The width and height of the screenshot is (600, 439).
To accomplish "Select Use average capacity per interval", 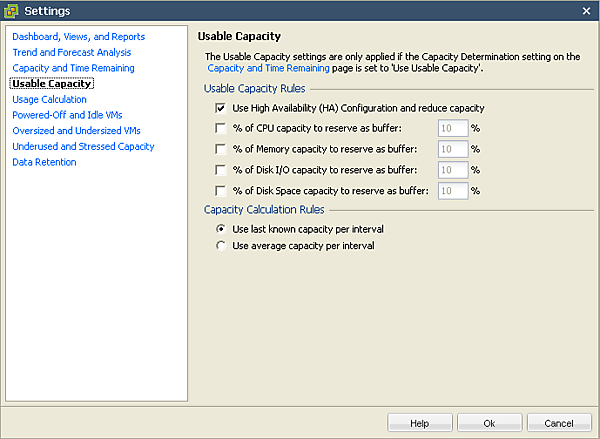I will pyautogui.click(x=221, y=245).
